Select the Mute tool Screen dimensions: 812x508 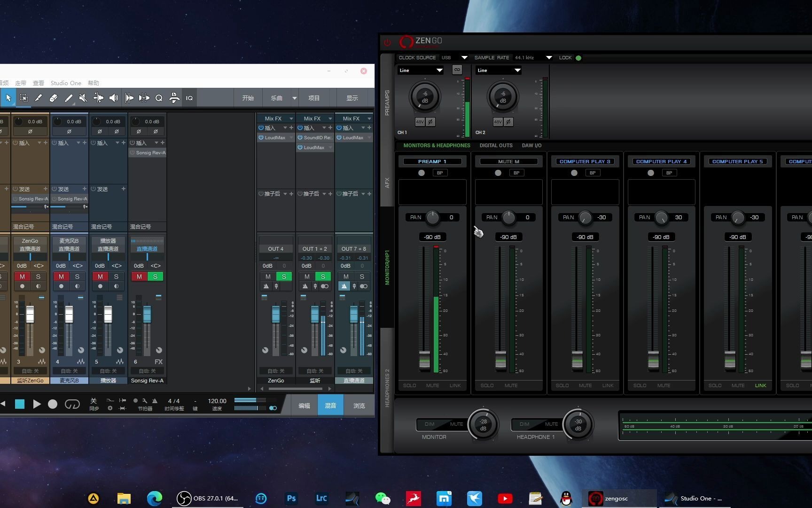coord(83,98)
